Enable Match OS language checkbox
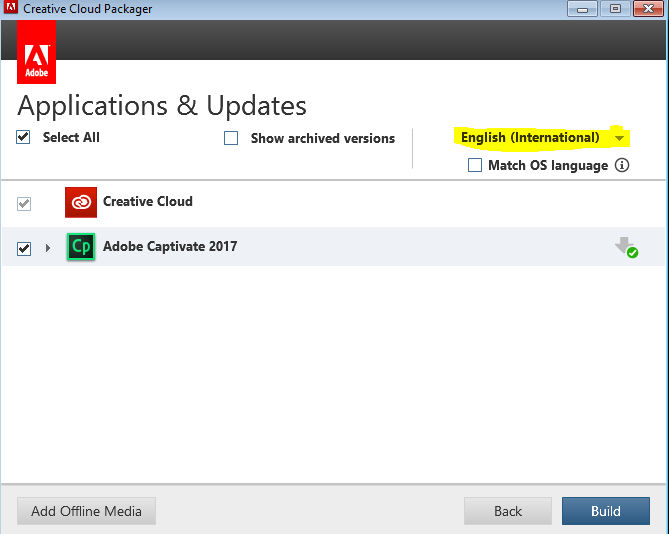The height and width of the screenshot is (534, 669). point(475,165)
